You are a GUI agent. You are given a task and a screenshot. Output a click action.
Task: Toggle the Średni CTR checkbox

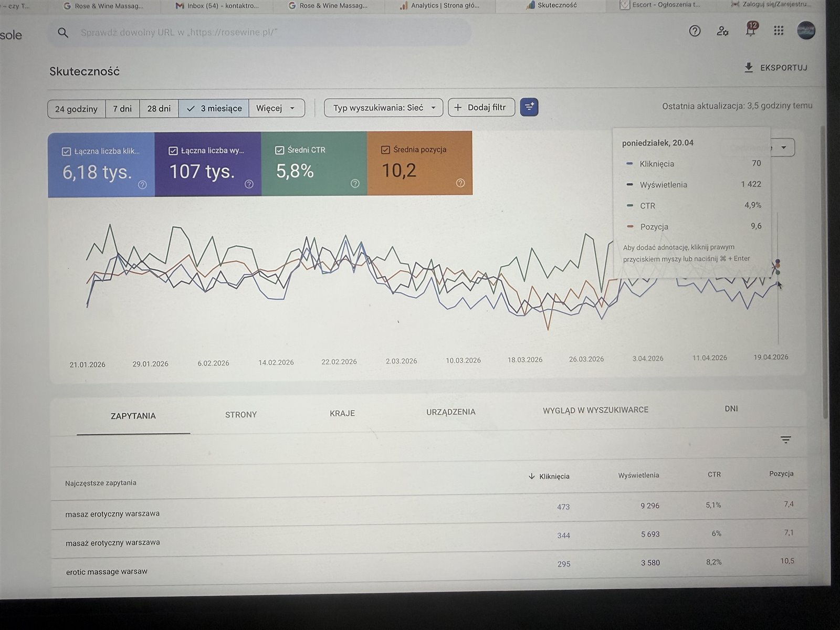(x=279, y=150)
